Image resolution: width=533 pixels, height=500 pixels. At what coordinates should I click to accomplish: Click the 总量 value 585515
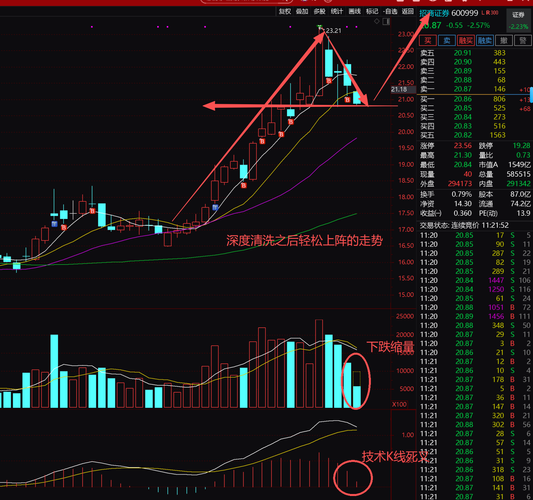tap(518, 174)
